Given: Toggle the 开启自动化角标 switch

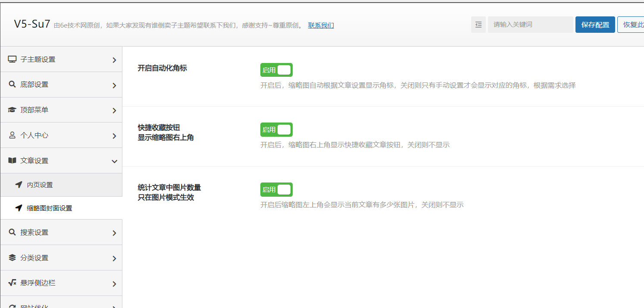Looking at the screenshot, I should point(276,70).
